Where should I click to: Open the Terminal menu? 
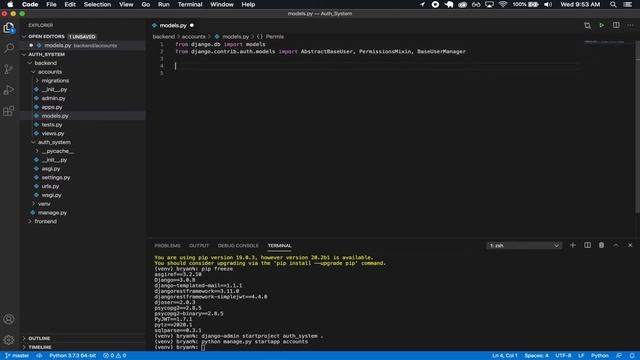(x=190, y=4)
